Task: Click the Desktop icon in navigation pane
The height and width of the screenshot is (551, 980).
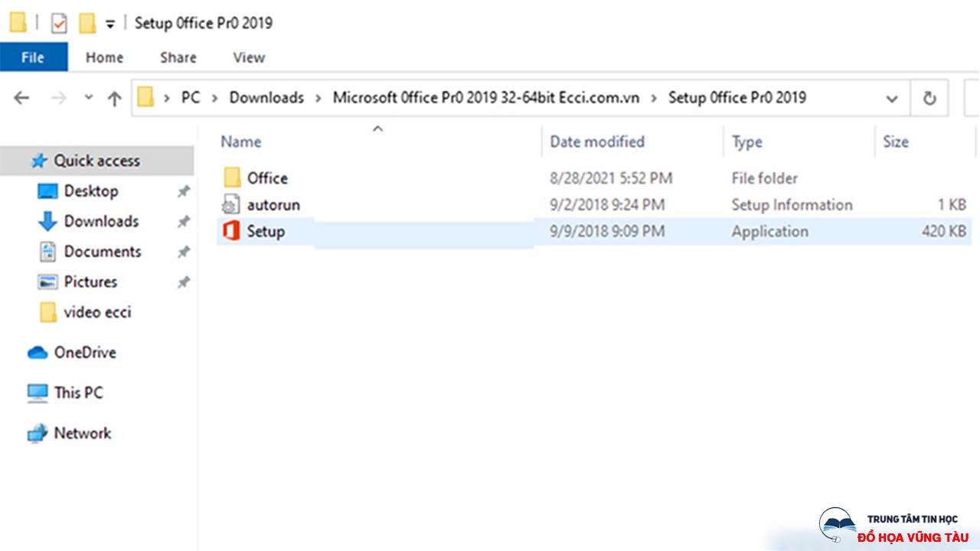Action: pos(47,191)
